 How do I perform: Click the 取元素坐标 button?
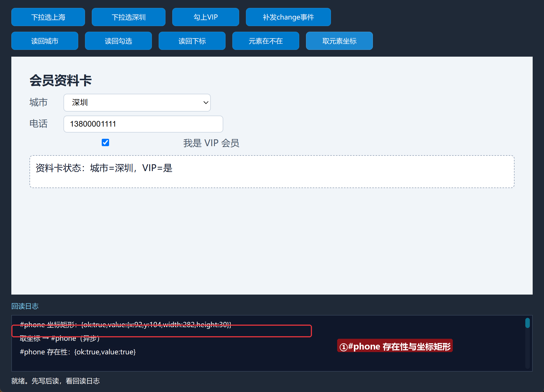(x=339, y=41)
